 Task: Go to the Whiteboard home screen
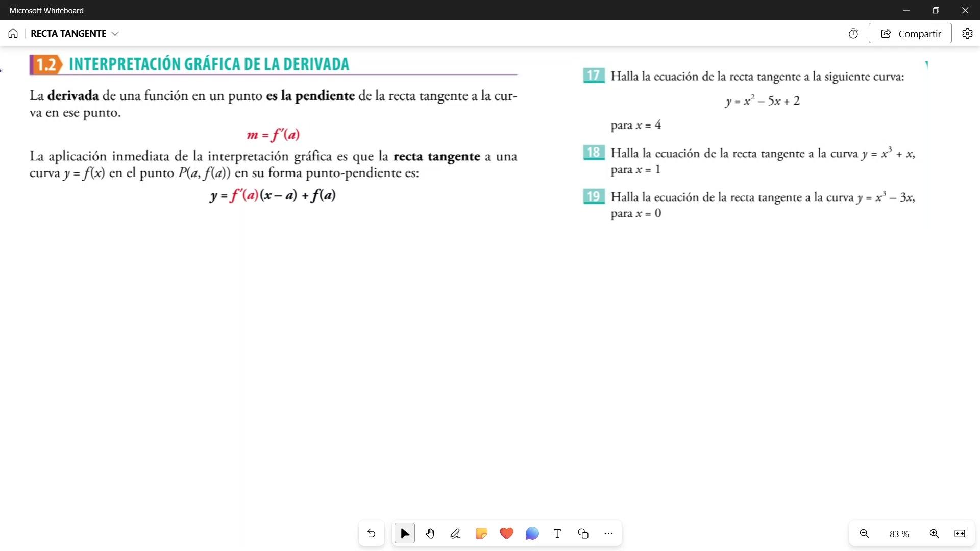click(x=13, y=34)
